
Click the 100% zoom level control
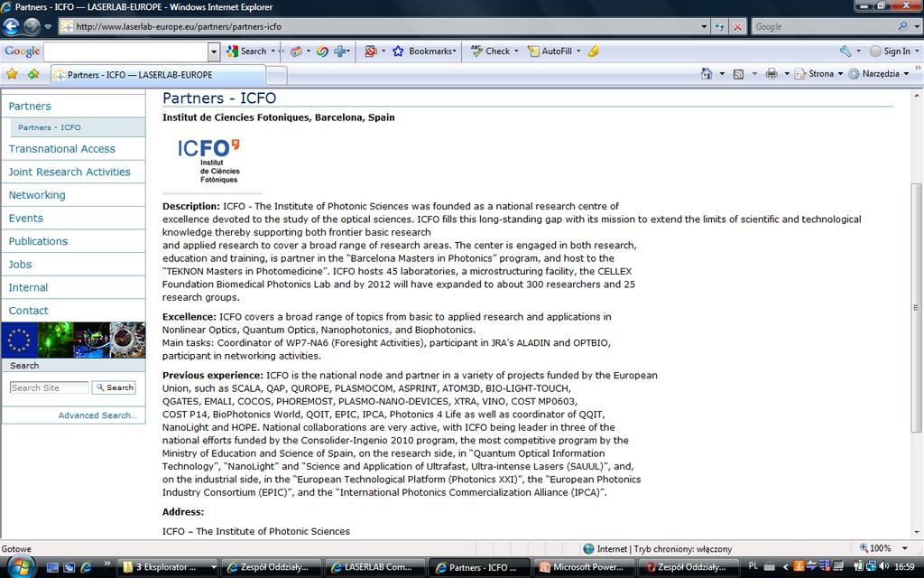(876, 548)
